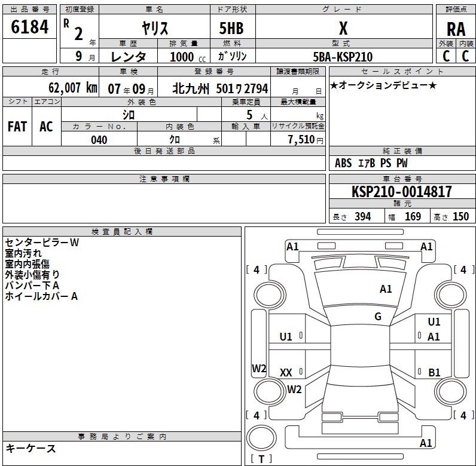
Task: Click the equipment list ABS エアB PS PW
Action: click(371, 163)
